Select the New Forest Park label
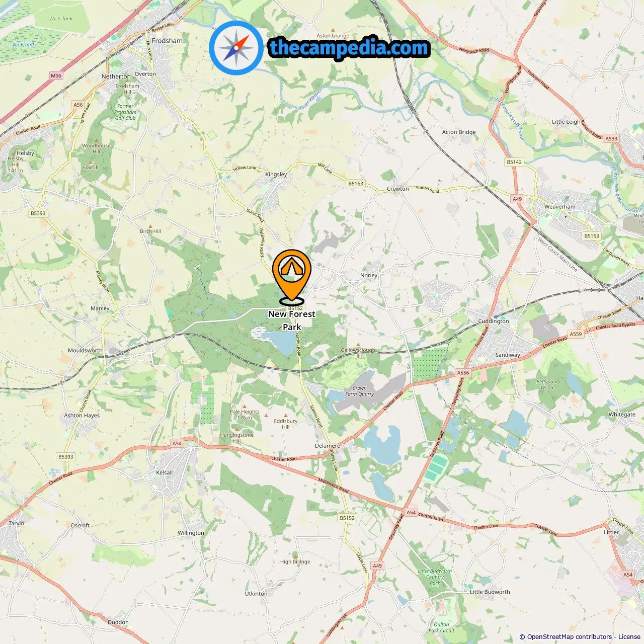The width and height of the screenshot is (644, 644). pyautogui.click(x=292, y=320)
